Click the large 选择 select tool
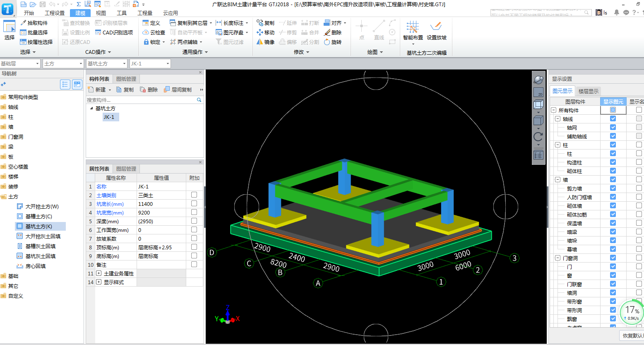The width and height of the screenshot is (644, 345). click(x=9, y=30)
